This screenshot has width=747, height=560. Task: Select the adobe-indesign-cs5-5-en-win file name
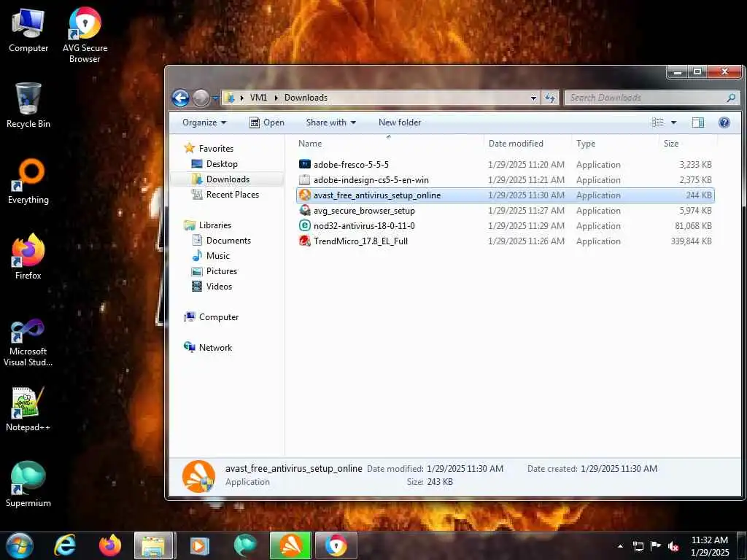(x=371, y=180)
